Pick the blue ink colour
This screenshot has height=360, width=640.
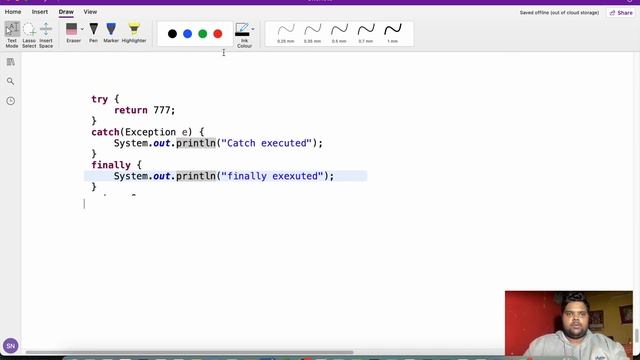(x=187, y=34)
